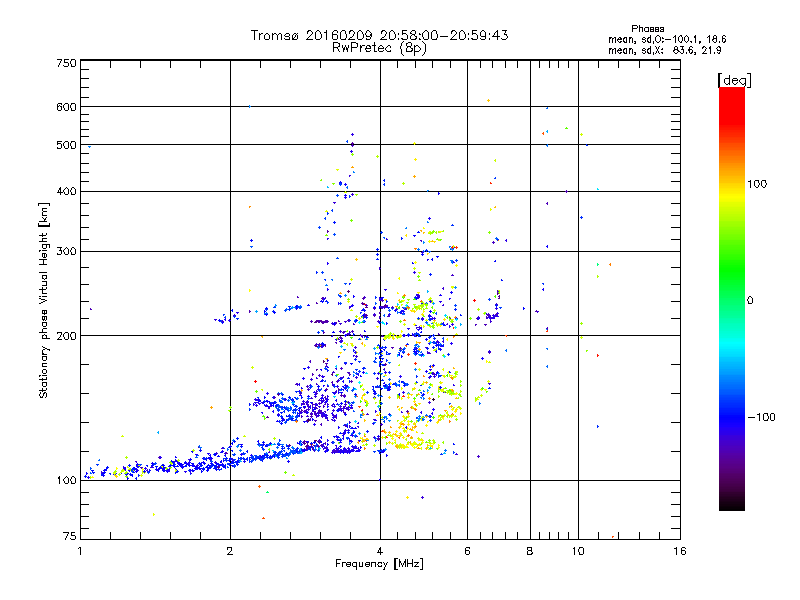Image resolution: width=800 pixels, height=600 pixels.
Task: Click x-axis tick label '6'
Action: pyautogui.click(x=467, y=551)
